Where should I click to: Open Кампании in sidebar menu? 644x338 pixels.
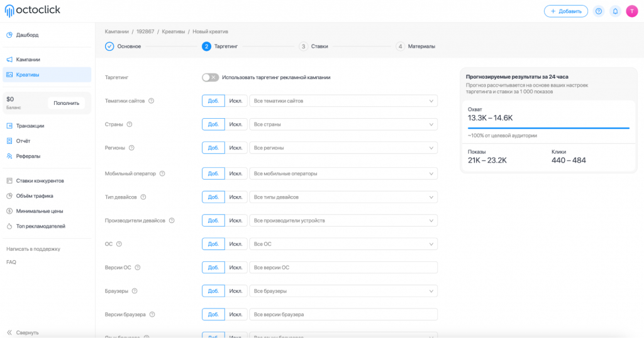pos(47,60)
